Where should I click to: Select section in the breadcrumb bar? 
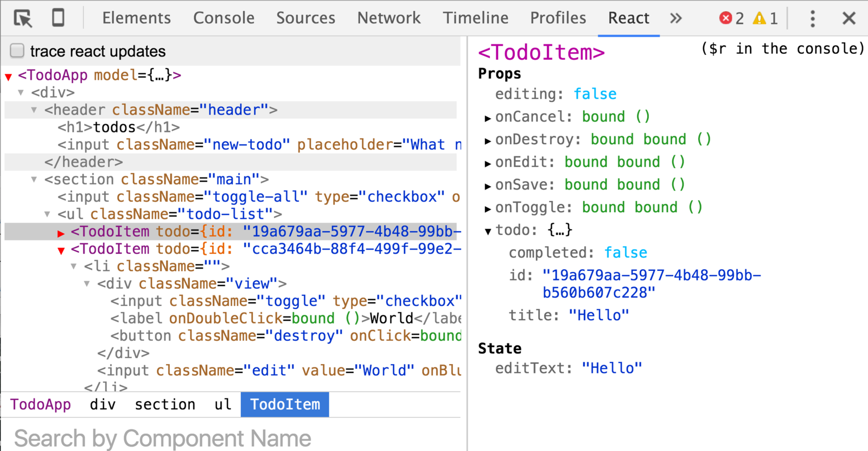[165, 404]
